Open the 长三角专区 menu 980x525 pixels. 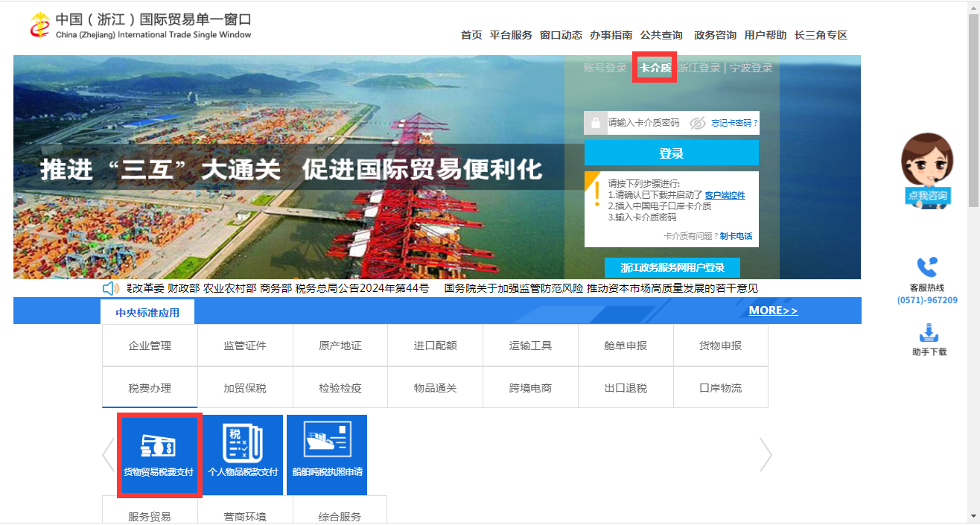[821, 35]
